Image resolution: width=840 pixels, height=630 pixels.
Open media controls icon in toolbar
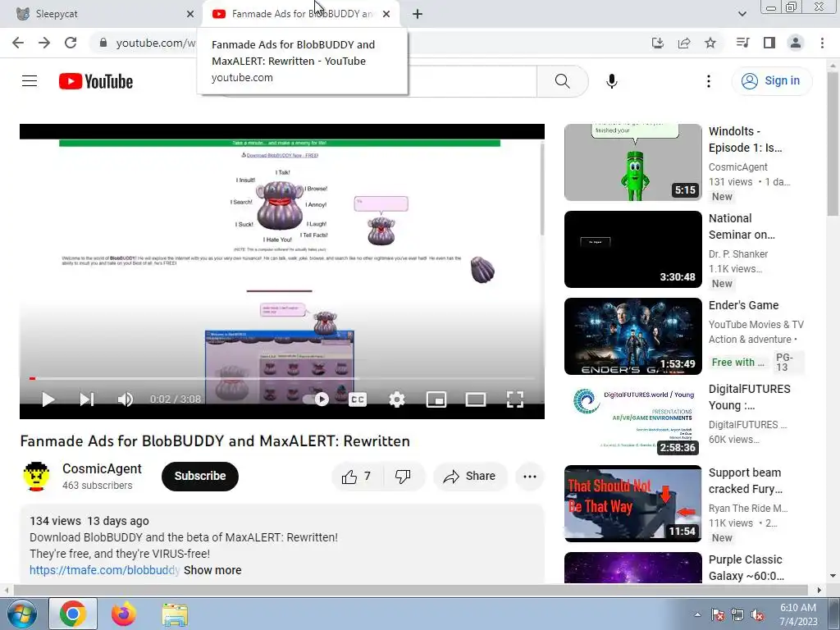click(742, 43)
